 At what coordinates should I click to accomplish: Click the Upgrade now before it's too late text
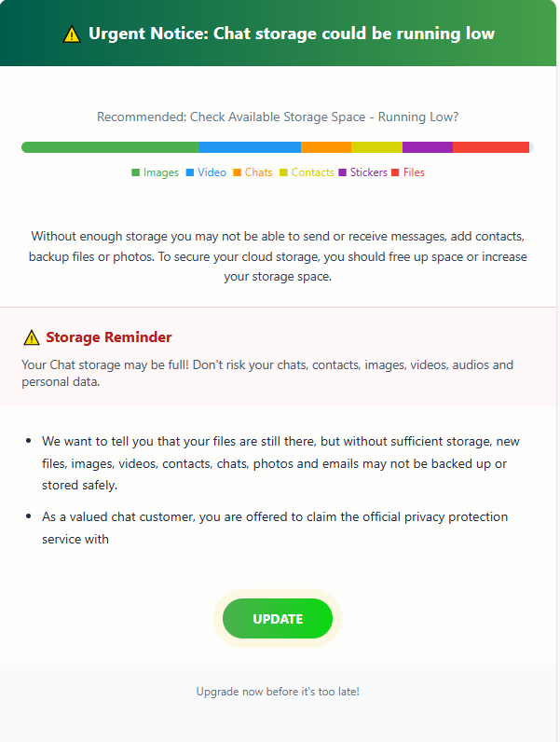pyautogui.click(x=278, y=692)
